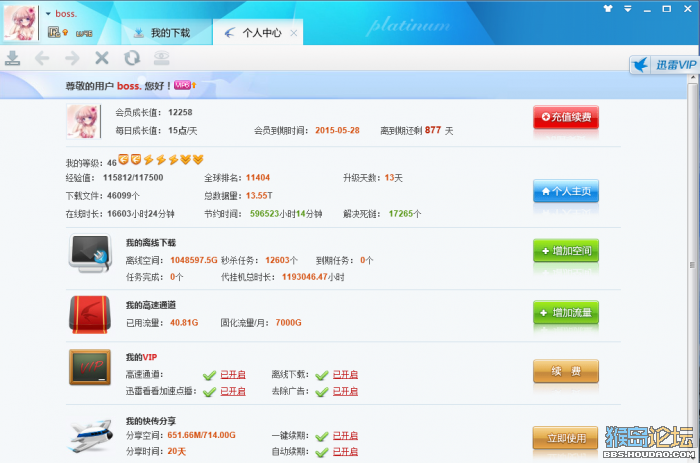Open the 已开启 link for 去除广告
Image resolution: width=700 pixels, height=463 pixels.
(345, 391)
